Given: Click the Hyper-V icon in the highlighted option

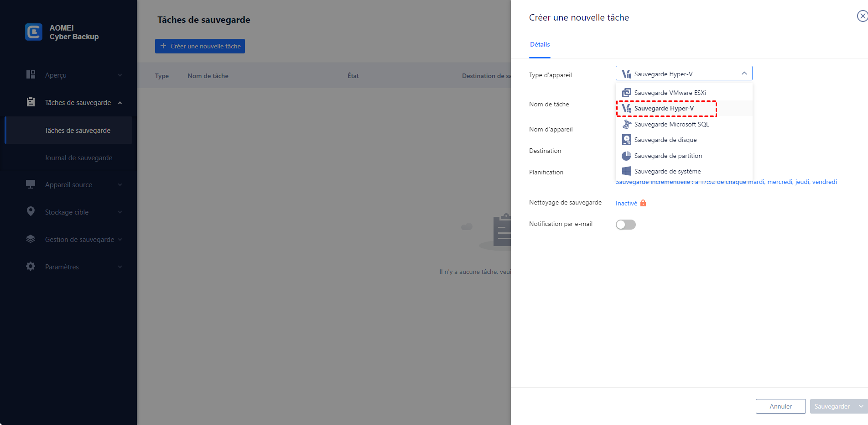Looking at the screenshot, I should 627,108.
